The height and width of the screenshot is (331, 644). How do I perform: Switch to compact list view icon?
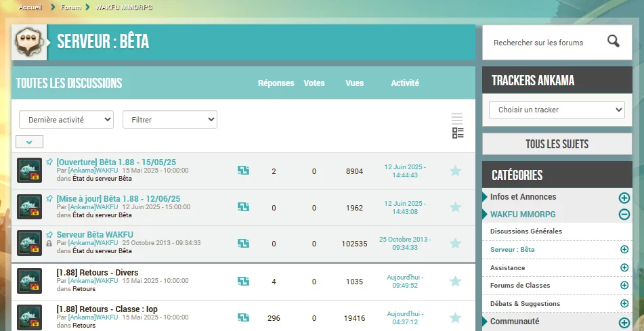(457, 118)
